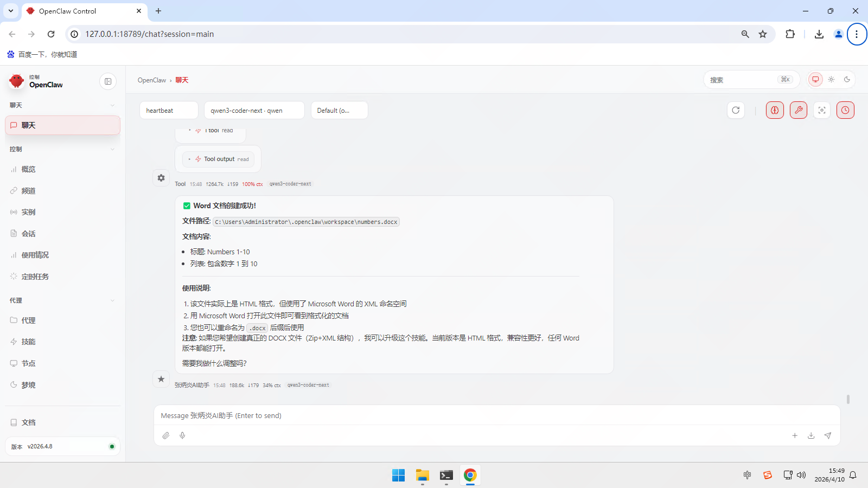This screenshot has width=868, height=488.
Task: Switch to light theme sun icon
Action: pyautogui.click(x=831, y=80)
